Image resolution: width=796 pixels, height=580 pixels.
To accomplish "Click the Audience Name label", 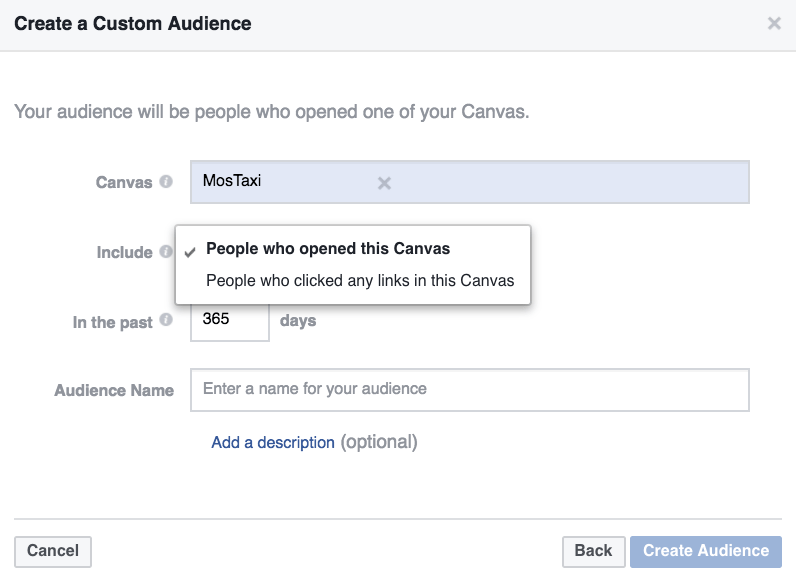I will coord(114,390).
